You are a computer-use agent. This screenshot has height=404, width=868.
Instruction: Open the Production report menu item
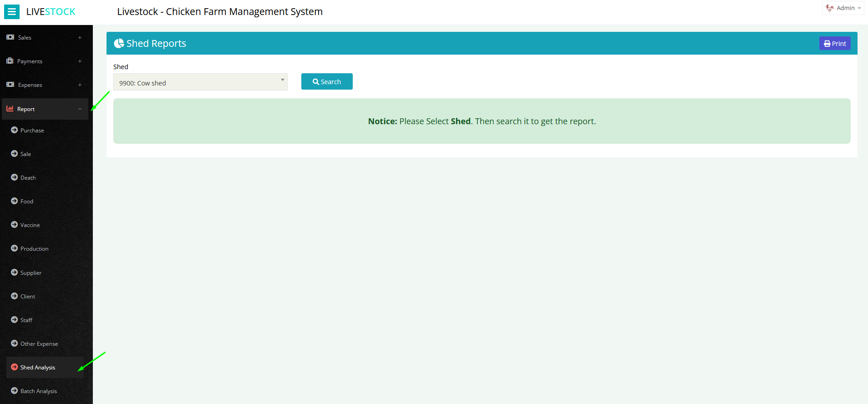tap(34, 249)
